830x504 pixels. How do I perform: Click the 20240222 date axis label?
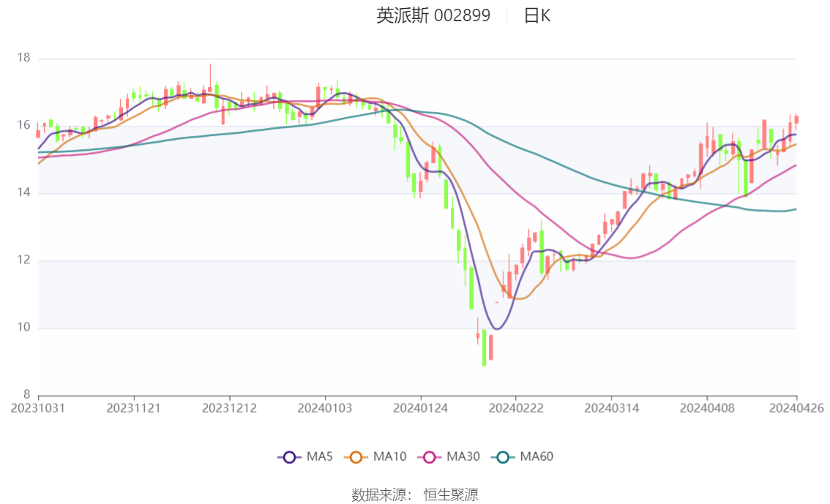click(515, 408)
